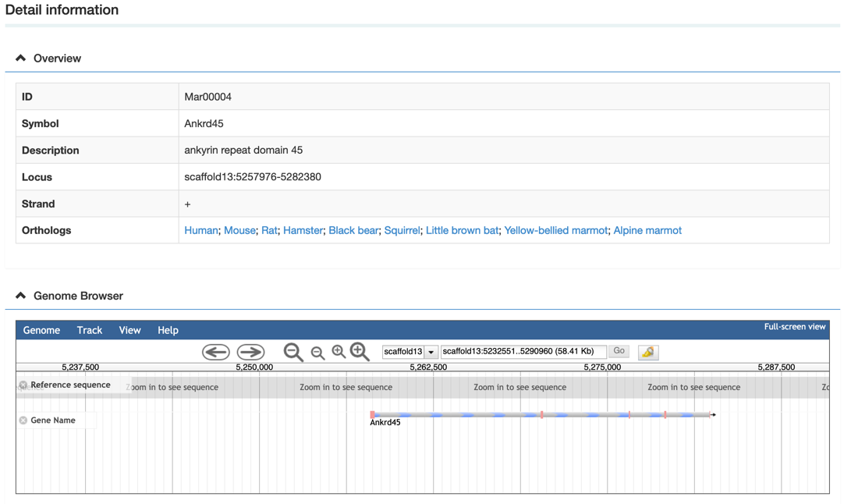This screenshot has height=504, width=844.
Task: Open the Genome menu
Action: [x=41, y=330]
